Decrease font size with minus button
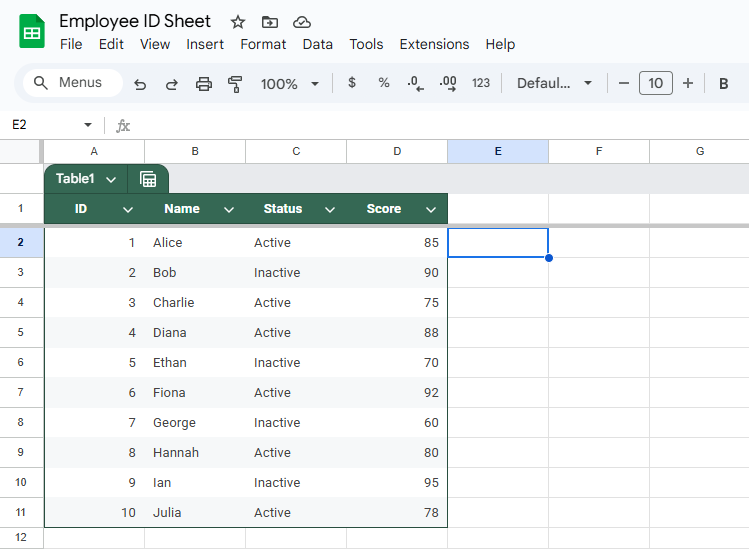Viewport: 749px width, 549px height. click(x=623, y=83)
